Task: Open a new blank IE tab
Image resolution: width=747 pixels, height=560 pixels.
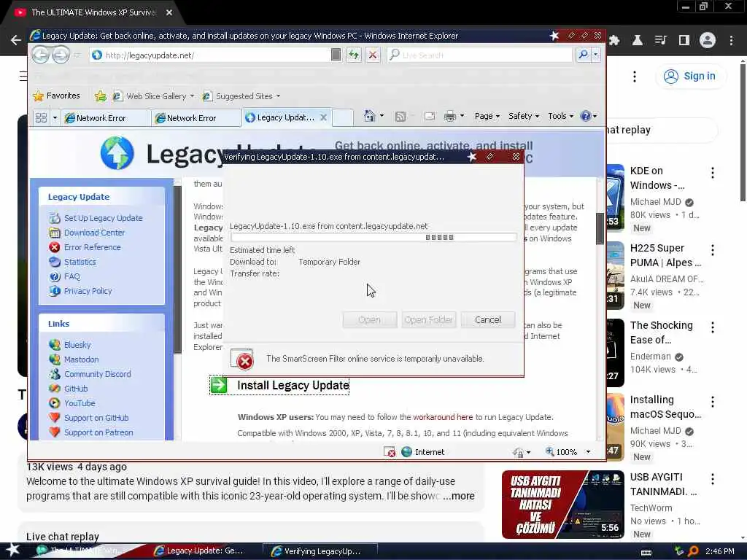Action: click(343, 117)
